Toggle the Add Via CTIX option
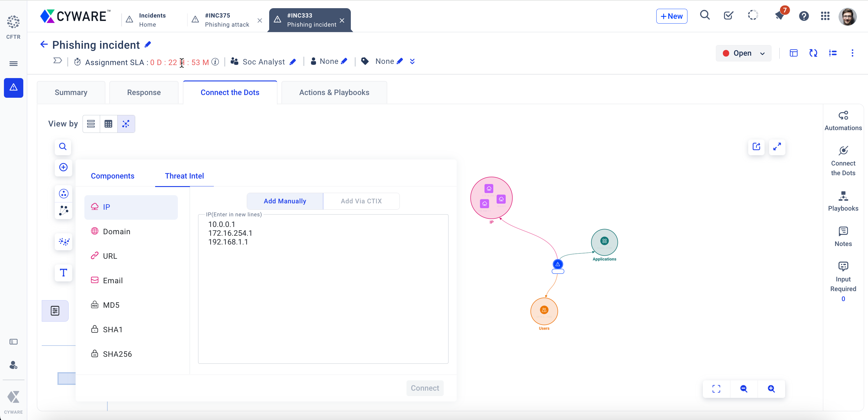The height and width of the screenshot is (420, 868). 361,201
